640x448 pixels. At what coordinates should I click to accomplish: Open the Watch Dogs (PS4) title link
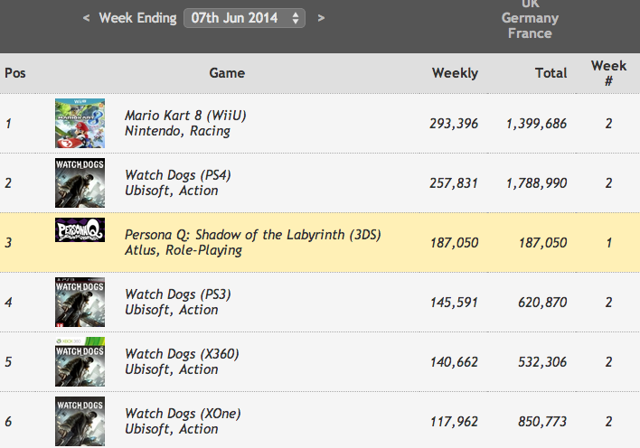tap(178, 175)
